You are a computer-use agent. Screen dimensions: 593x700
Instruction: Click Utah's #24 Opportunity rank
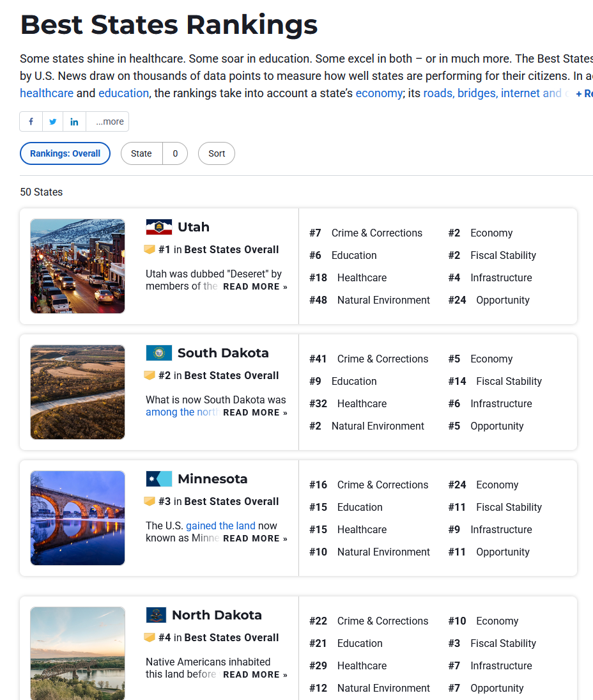tap(489, 300)
